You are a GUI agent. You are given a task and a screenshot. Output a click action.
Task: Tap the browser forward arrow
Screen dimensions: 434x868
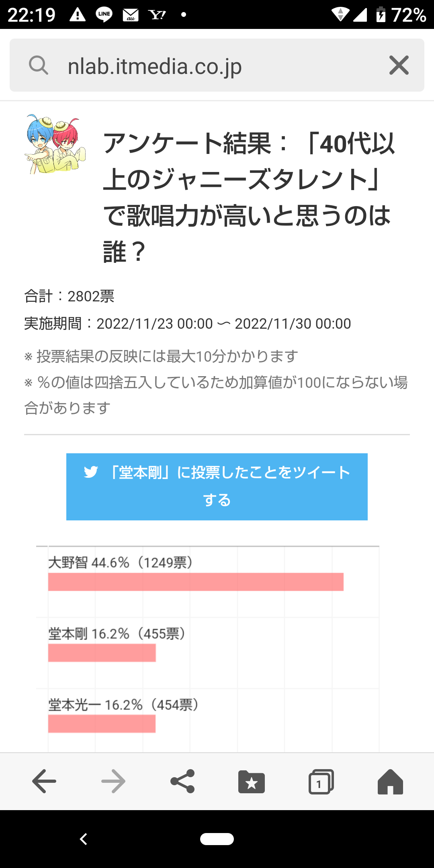point(113,781)
